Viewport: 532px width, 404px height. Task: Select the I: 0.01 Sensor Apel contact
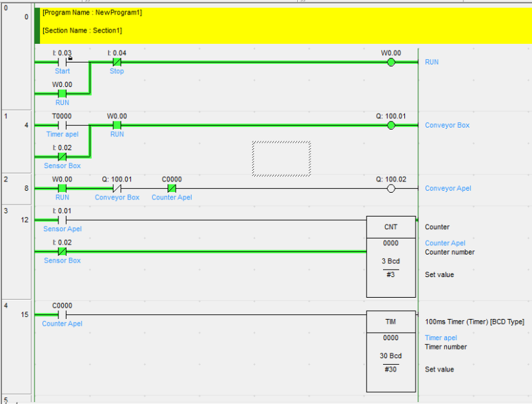click(x=62, y=220)
